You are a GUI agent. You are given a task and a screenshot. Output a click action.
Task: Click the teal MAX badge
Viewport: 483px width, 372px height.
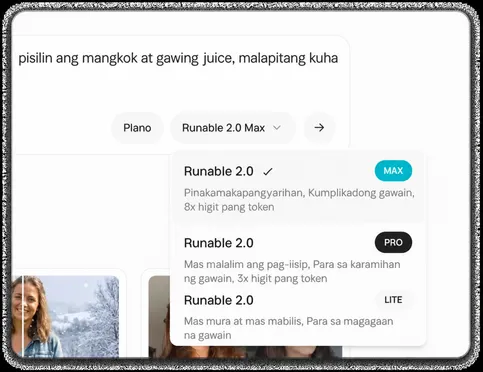click(393, 171)
